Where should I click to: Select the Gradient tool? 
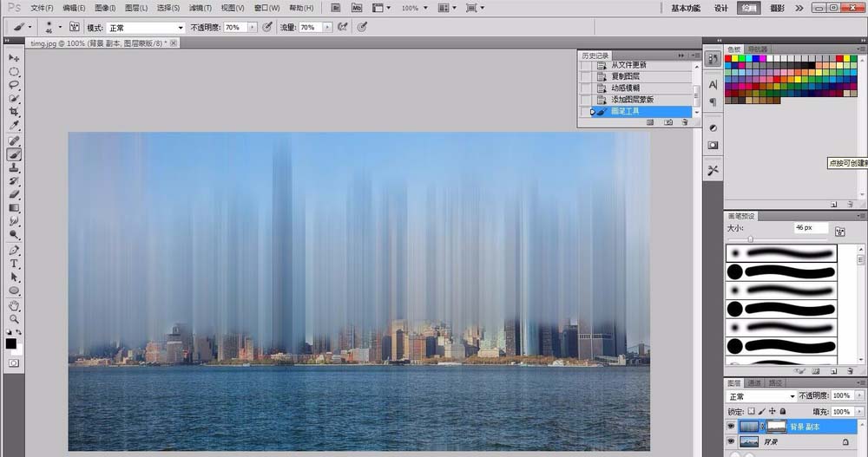pyautogui.click(x=14, y=208)
